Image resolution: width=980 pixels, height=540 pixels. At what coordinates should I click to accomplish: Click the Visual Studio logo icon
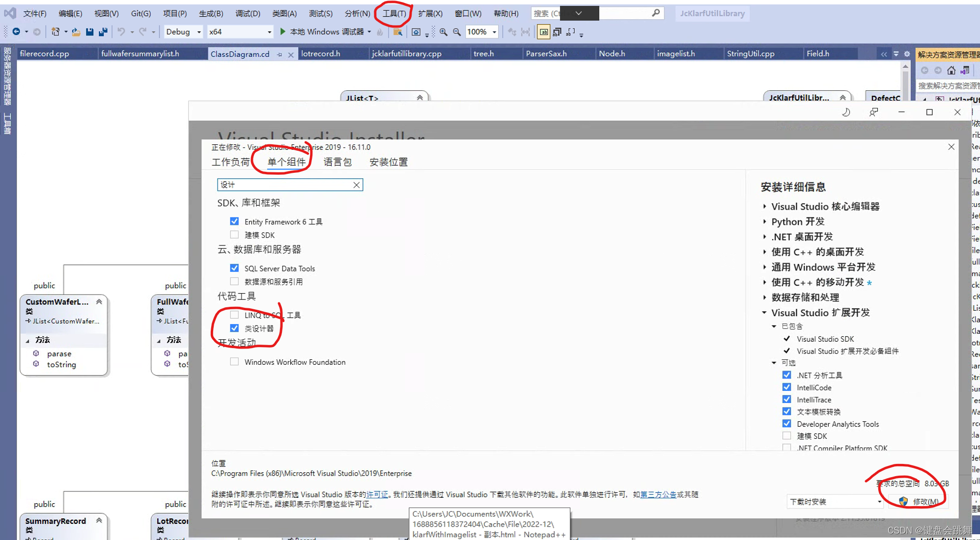pos(10,13)
